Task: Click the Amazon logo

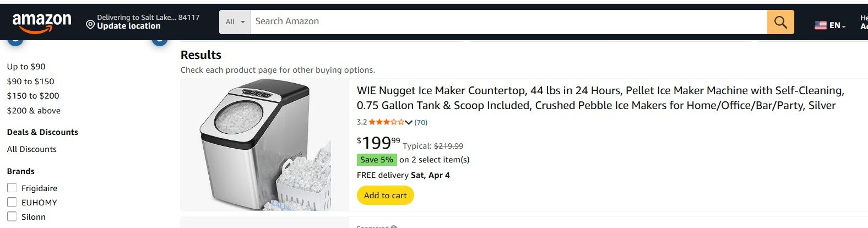Action: [x=42, y=22]
